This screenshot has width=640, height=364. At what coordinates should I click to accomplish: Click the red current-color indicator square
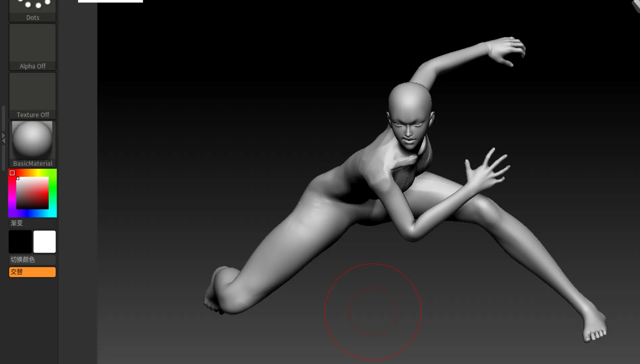12,173
